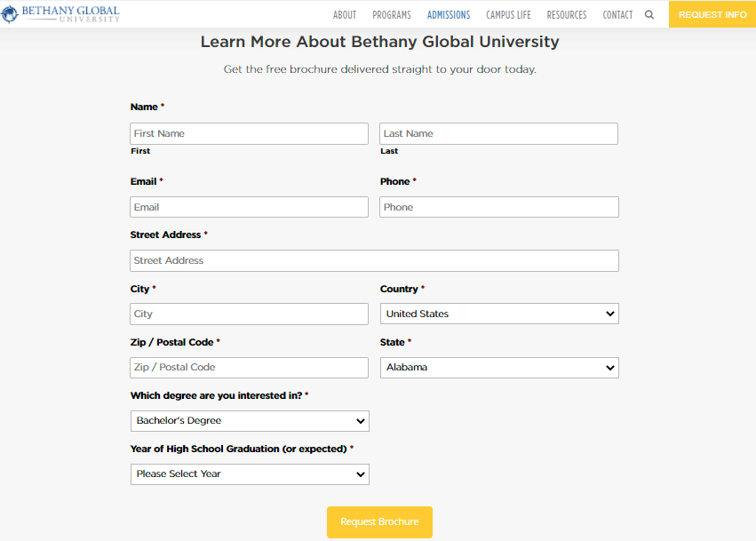The width and height of the screenshot is (756, 541).
Task: Click the Email label
Action: click(x=143, y=182)
